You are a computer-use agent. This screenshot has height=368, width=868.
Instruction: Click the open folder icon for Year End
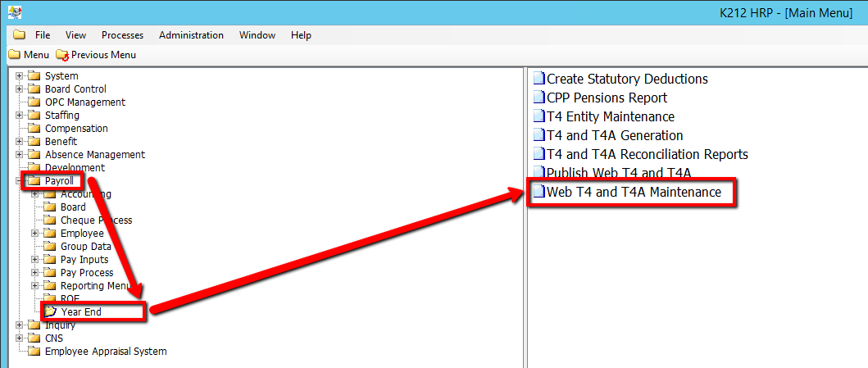tap(51, 312)
